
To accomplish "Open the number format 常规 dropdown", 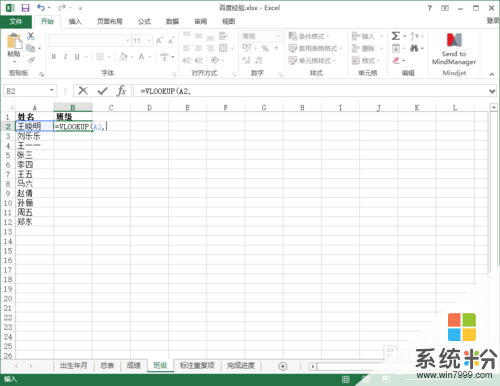I will pyautogui.click(x=278, y=36).
